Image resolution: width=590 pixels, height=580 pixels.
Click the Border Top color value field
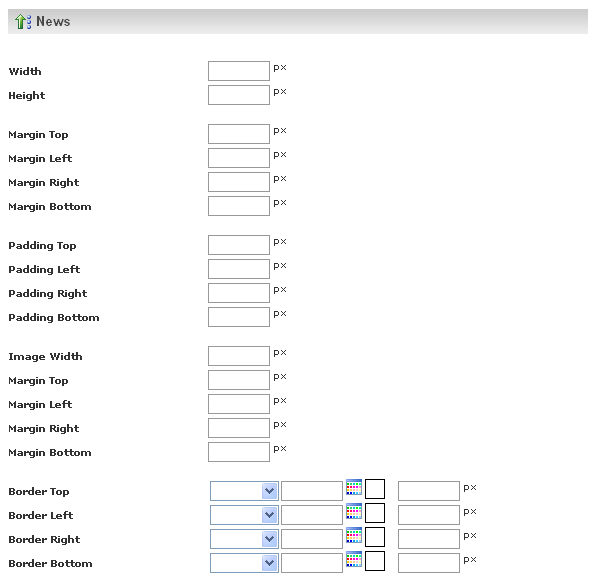(x=312, y=491)
